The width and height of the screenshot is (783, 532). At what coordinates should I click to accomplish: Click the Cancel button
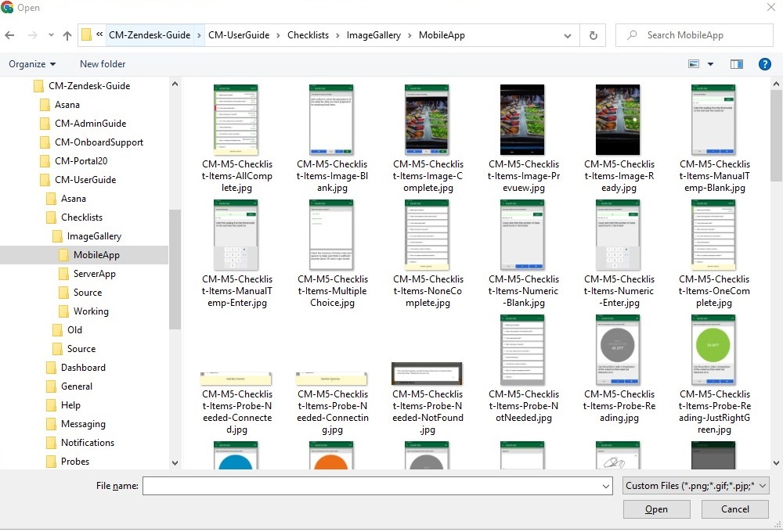pyautogui.click(x=734, y=509)
